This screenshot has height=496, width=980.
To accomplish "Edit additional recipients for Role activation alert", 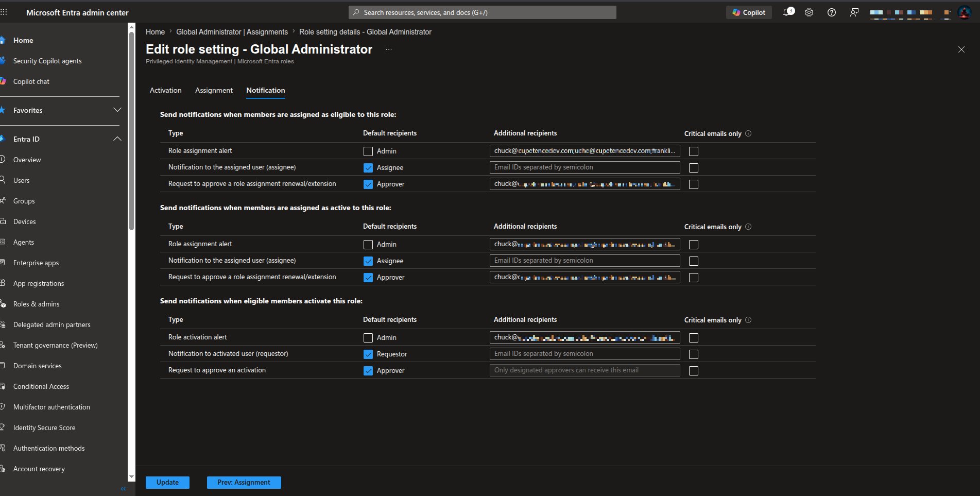I will (584, 337).
